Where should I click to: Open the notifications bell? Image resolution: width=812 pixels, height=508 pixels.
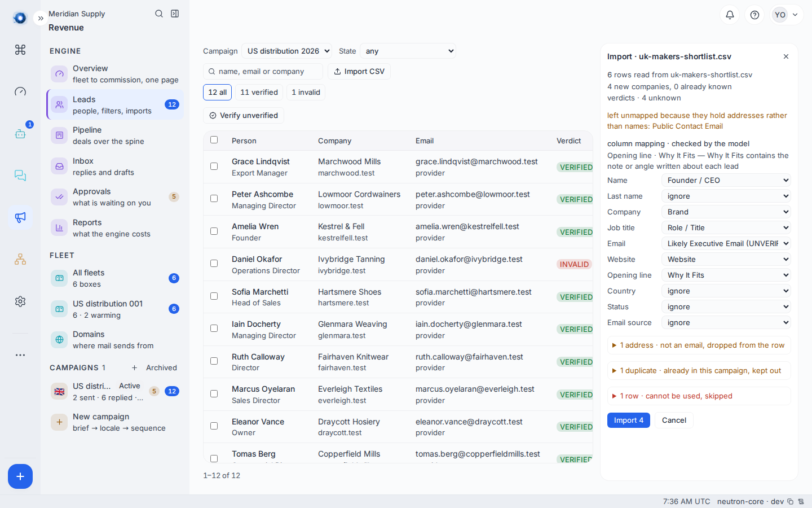[730, 15]
